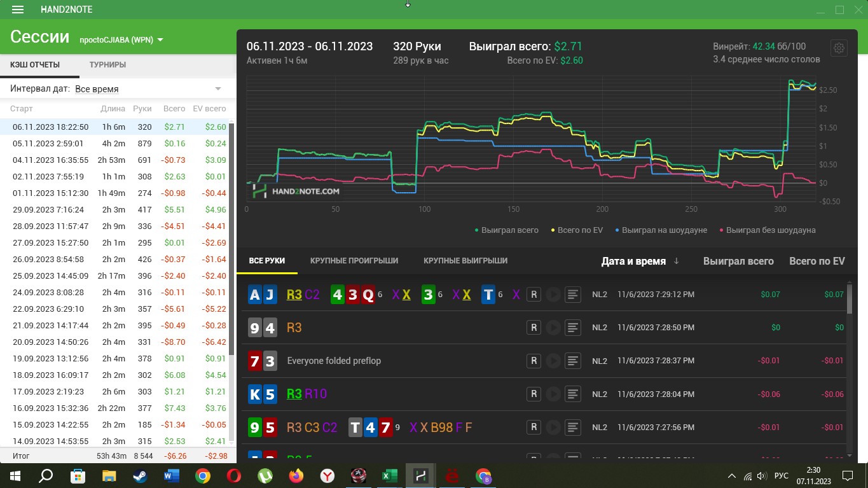Toggle the Всего по EV graph legend line
The height and width of the screenshot is (488, 868).
pyautogui.click(x=577, y=230)
